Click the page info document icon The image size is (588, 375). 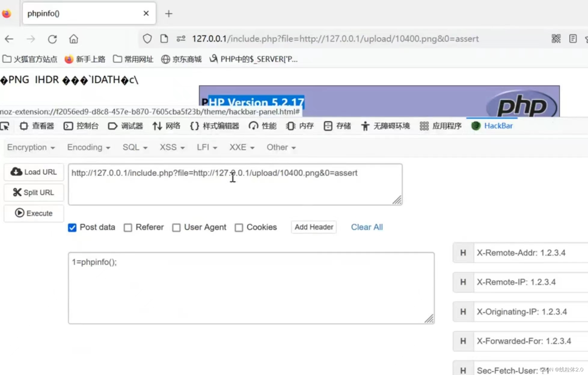(164, 39)
